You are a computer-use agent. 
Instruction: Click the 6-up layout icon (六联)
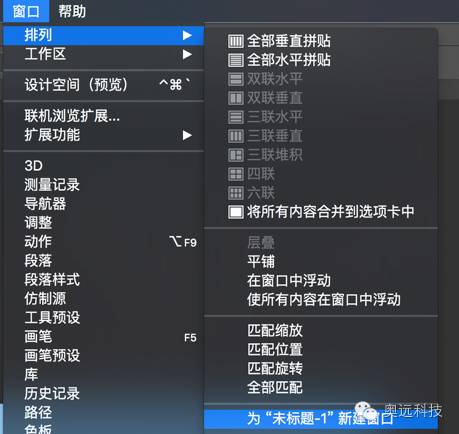236,193
